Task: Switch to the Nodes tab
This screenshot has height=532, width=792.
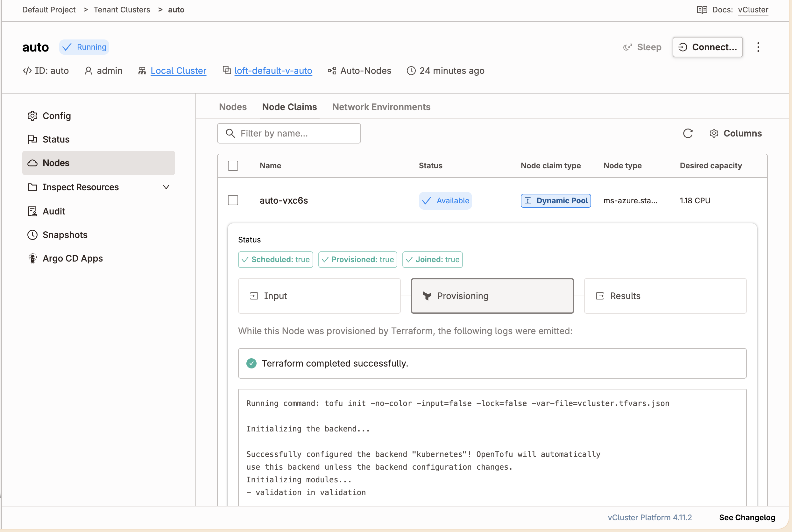Action: click(x=233, y=107)
